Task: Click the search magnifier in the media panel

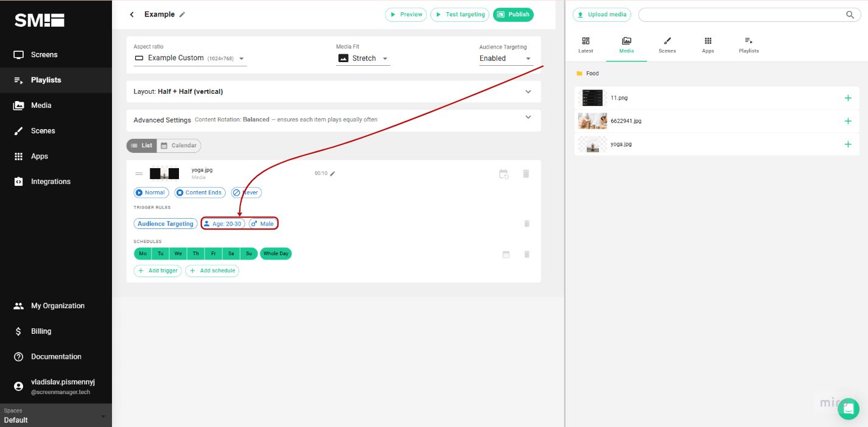Action: point(850,15)
